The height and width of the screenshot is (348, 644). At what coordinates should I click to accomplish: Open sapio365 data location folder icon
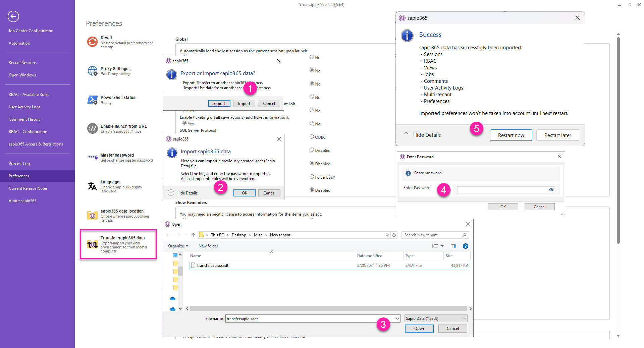[x=92, y=215]
